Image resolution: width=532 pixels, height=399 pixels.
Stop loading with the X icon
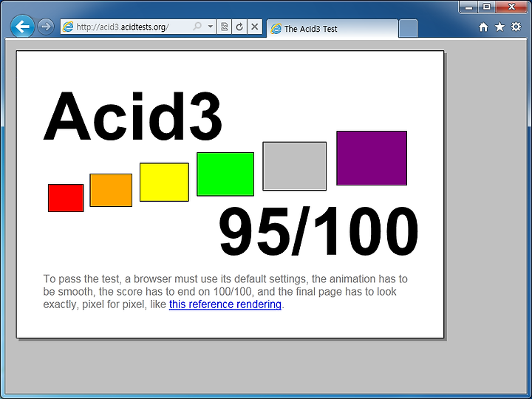pos(254,27)
